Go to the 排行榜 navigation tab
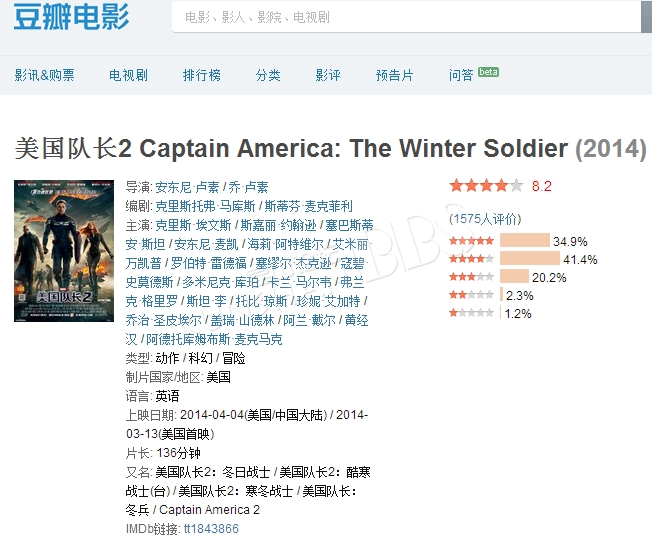Viewport: 652px width, 543px height. [202, 75]
